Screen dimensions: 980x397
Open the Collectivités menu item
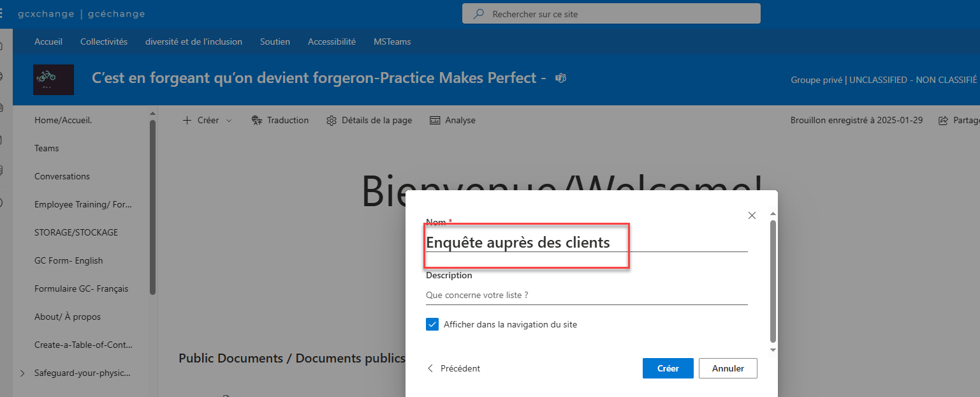pyautogui.click(x=104, y=41)
